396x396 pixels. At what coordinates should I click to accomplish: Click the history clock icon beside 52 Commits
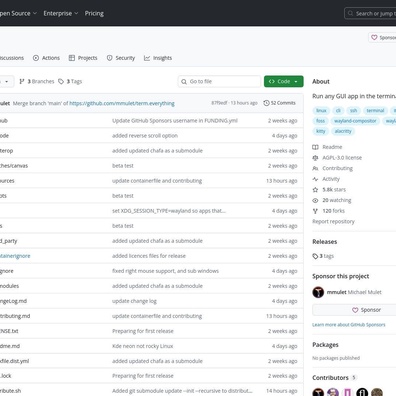[266, 103]
